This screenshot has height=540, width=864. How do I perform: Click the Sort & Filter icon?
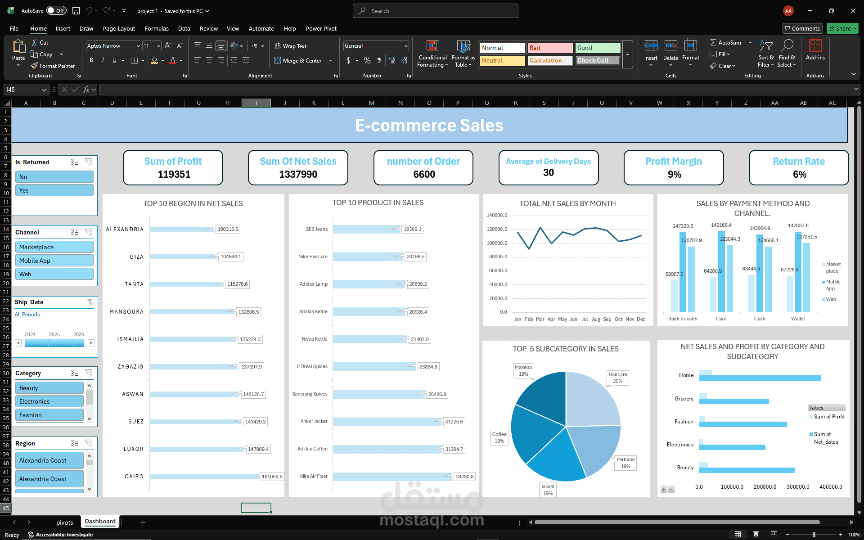point(766,46)
